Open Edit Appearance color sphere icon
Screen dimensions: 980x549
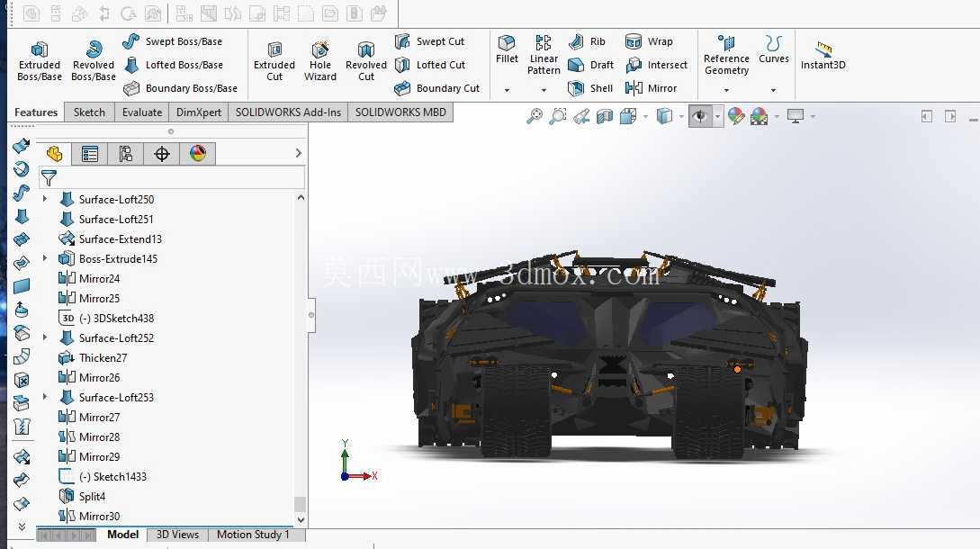tap(736, 116)
